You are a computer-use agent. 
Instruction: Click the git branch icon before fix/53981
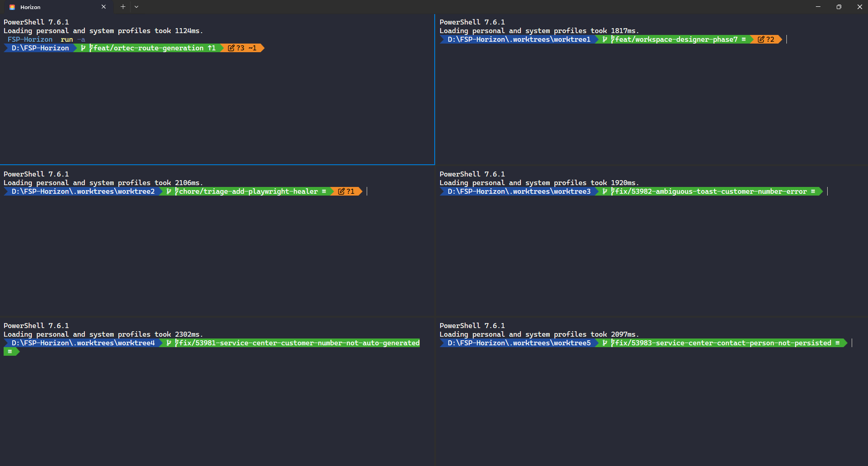click(169, 343)
